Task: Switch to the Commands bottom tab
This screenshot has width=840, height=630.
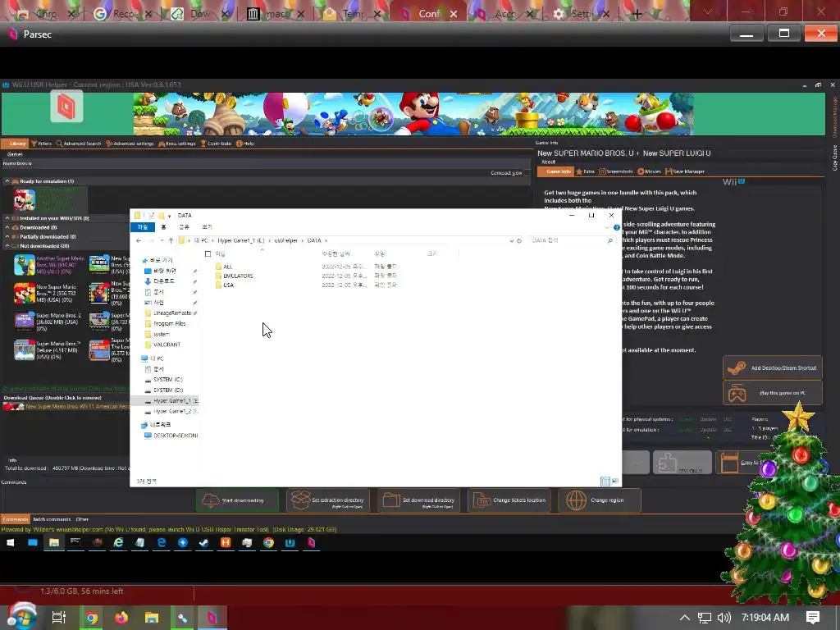Action: pyautogui.click(x=15, y=519)
